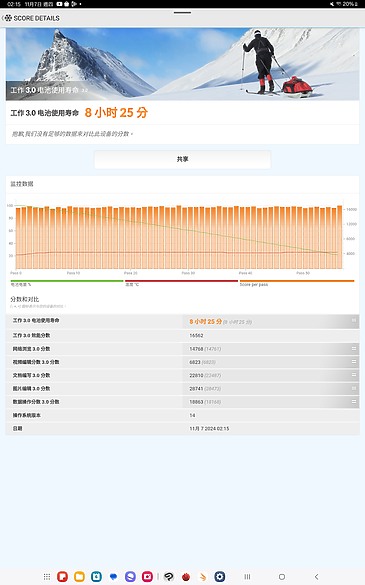The width and height of the screenshot is (365, 585).
Task: Click the 11月 7 2024 02:15 date value
Action: click(x=209, y=429)
